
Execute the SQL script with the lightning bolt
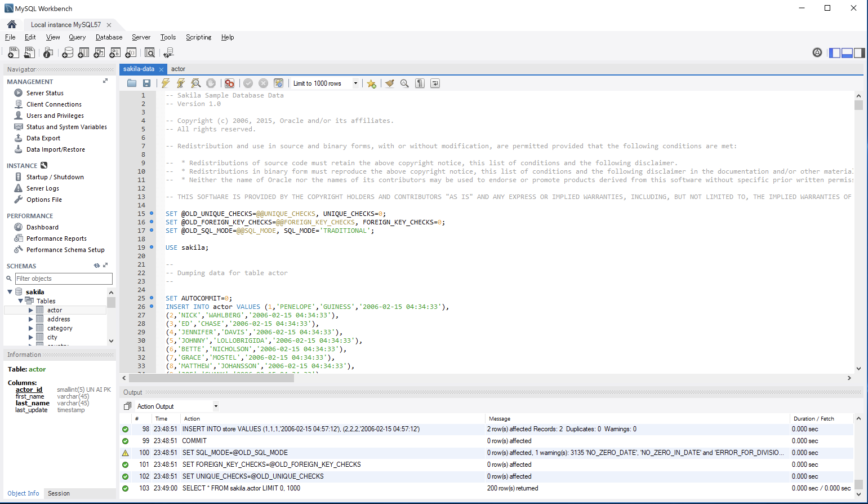click(x=166, y=83)
